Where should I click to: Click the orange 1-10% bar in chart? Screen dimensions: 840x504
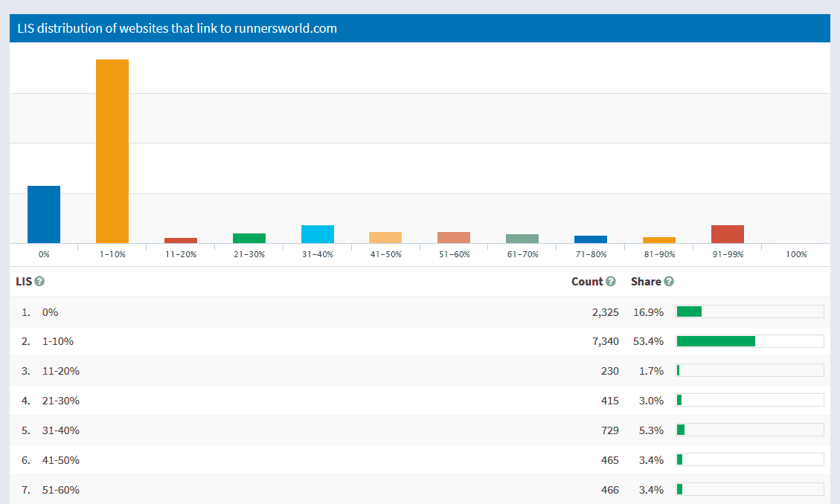[112, 151]
